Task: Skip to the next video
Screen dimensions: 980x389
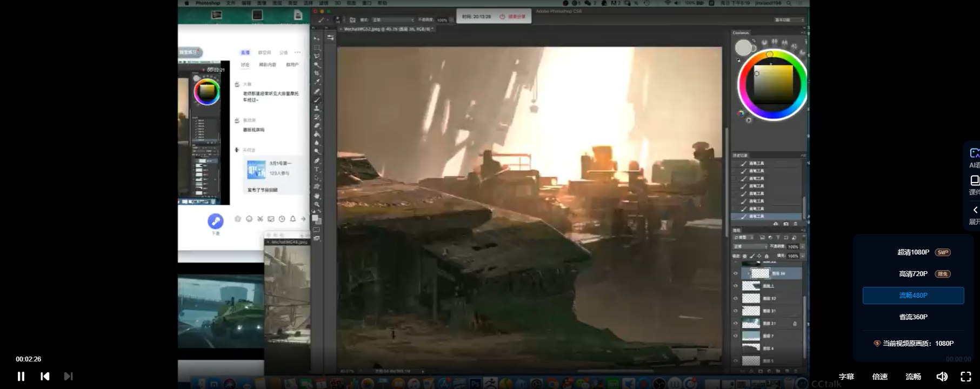Action: click(x=68, y=376)
